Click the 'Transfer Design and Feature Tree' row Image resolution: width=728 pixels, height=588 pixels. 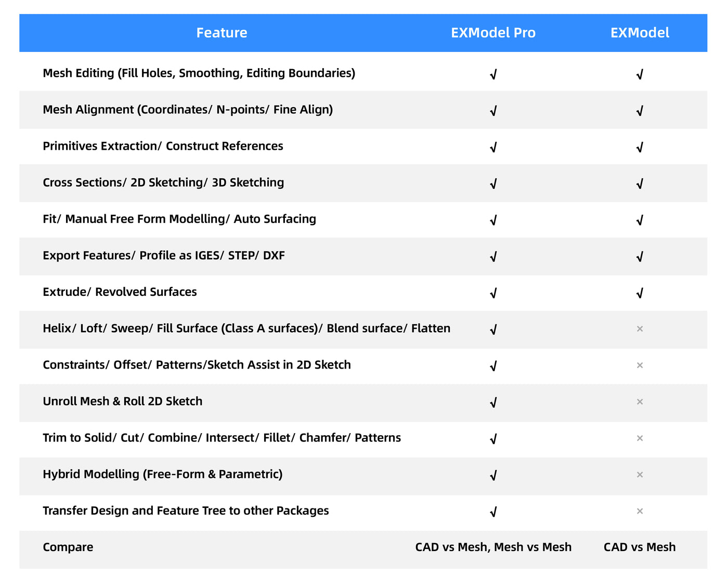click(x=186, y=511)
